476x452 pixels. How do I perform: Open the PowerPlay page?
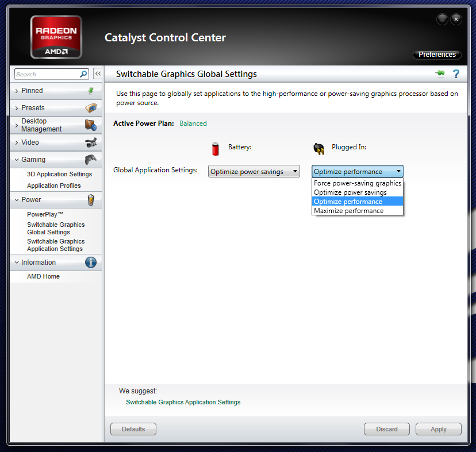(x=45, y=214)
